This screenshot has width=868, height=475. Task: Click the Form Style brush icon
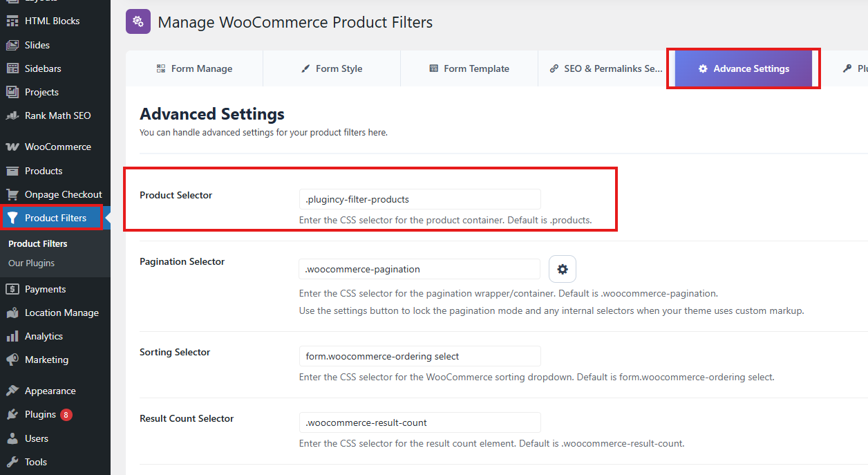coord(305,68)
